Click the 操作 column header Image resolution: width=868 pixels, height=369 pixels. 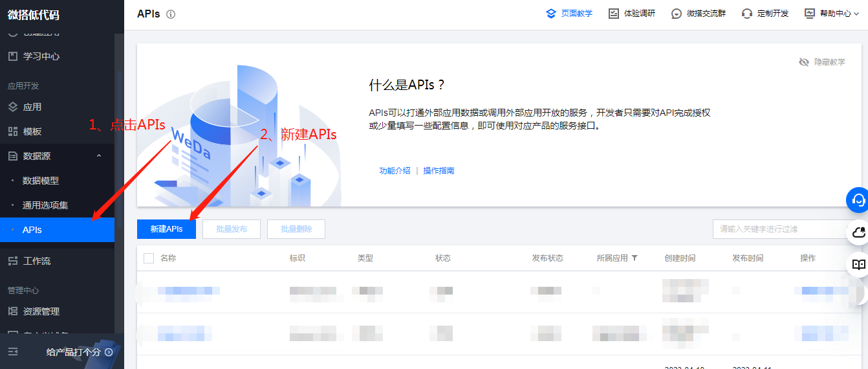click(x=808, y=258)
